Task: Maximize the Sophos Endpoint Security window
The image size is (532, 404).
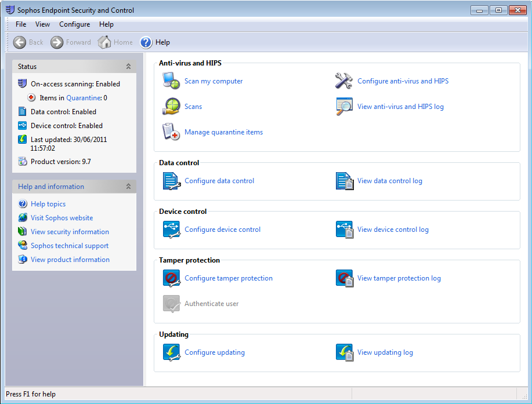Action: point(498,10)
